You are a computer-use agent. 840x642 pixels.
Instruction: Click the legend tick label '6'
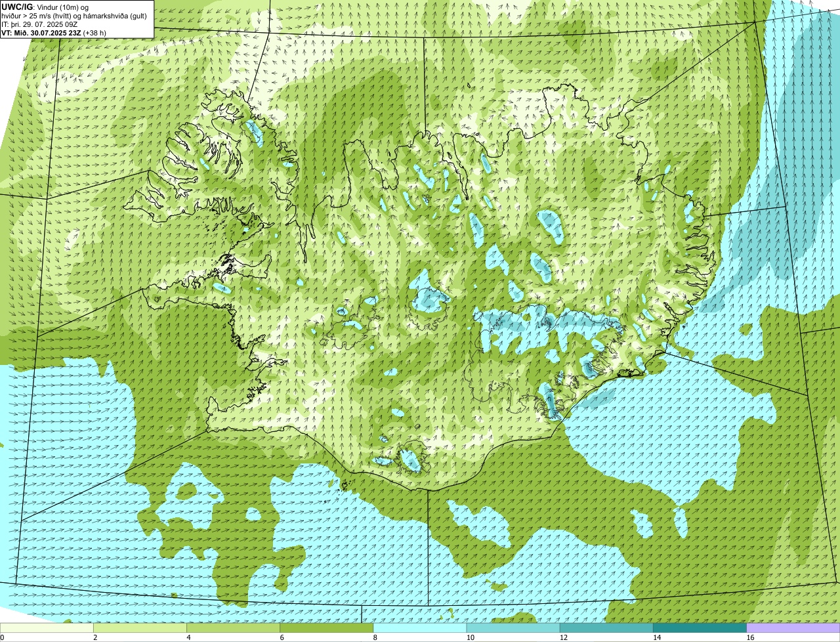[x=282, y=637]
